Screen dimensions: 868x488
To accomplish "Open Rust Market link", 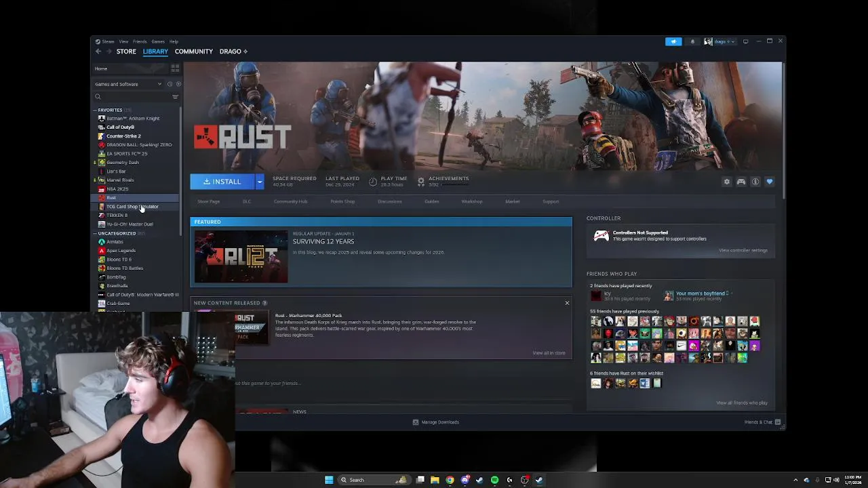I will click(513, 201).
